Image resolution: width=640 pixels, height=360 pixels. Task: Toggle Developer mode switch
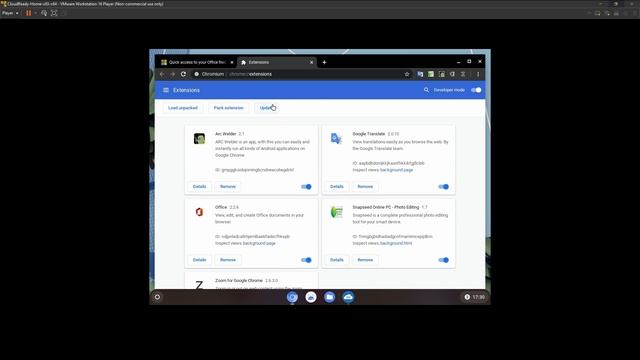pos(476,90)
